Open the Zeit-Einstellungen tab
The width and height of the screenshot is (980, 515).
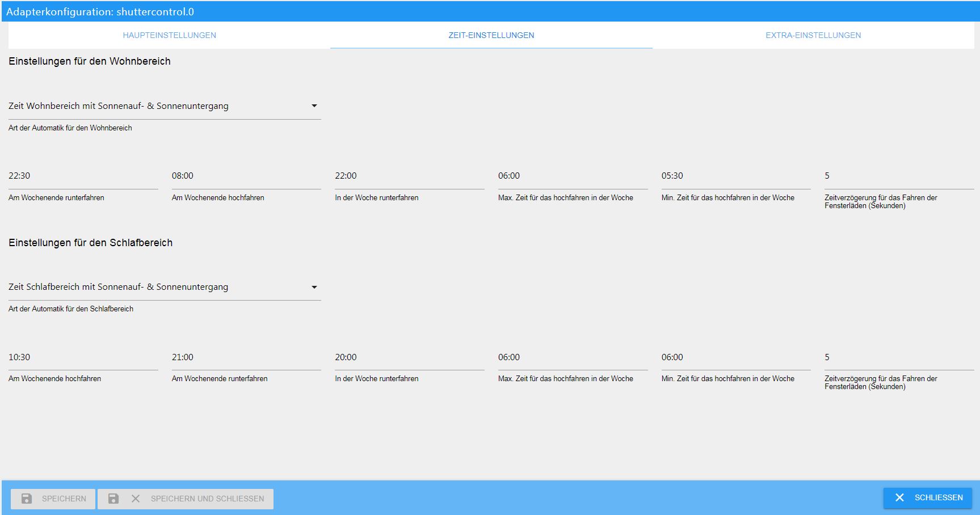click(x=491, y=35)
